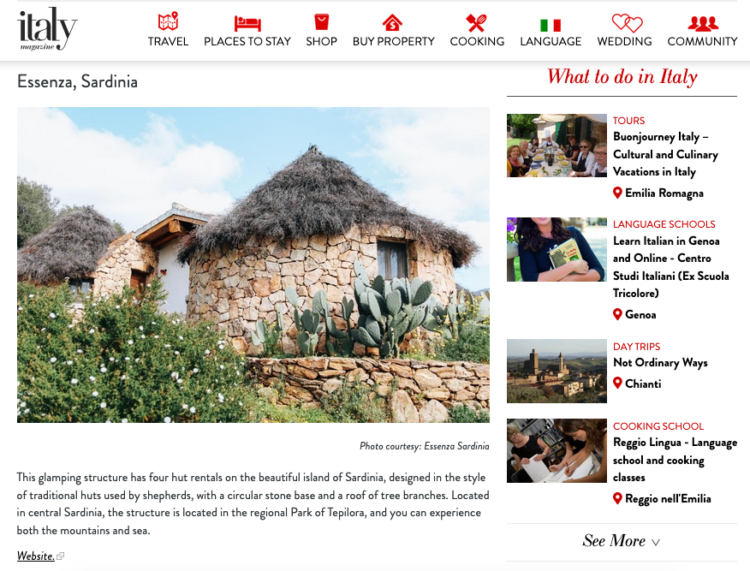
Task: Click the See More text
Action: click(614, 540)
